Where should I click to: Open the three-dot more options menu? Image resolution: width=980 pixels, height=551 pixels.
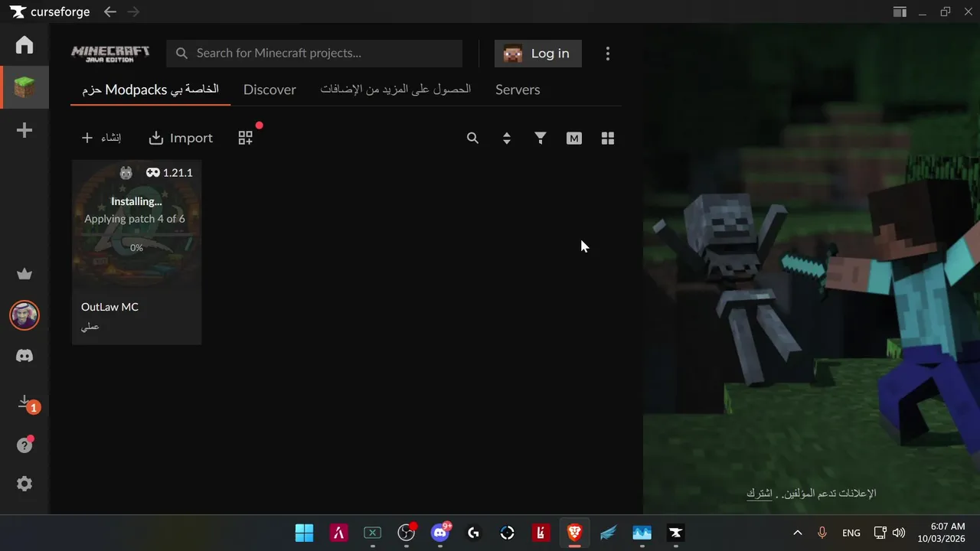(x=608, y=54)
